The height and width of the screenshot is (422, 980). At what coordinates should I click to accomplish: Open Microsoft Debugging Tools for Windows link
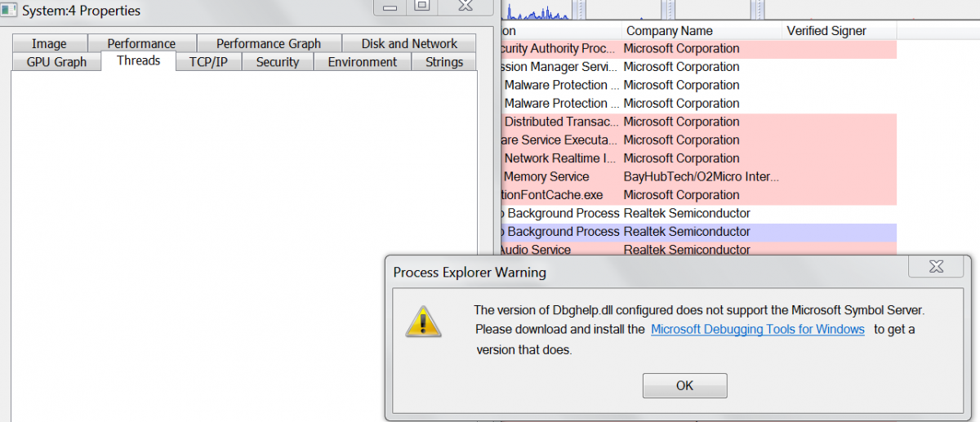point(758,330)
